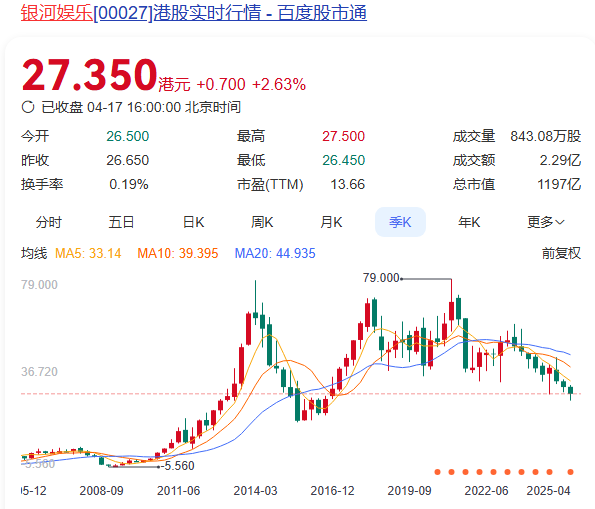Select the highlighted 季K chart tab
595x509 pixels.
[x=400, y=222]
